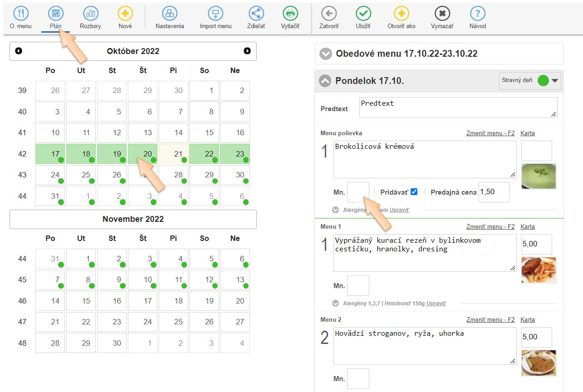Collapse the Pondelok 17.10. section
The height and width of the screenshot is (392, 583).
coord(325,81)
